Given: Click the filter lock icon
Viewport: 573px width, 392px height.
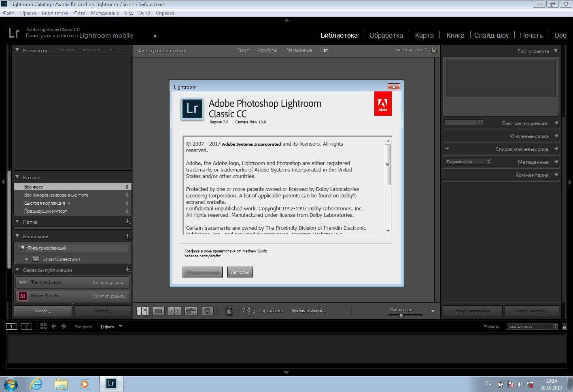Looking at the screenshot, I should coord(434,50).
